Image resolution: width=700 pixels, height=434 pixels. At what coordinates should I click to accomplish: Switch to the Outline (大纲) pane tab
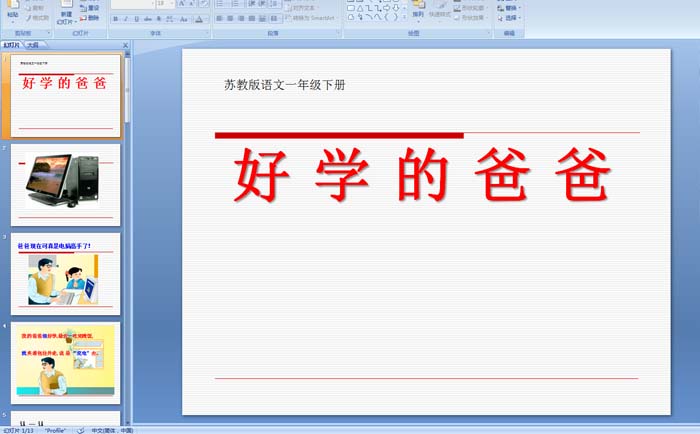(33, 45)
